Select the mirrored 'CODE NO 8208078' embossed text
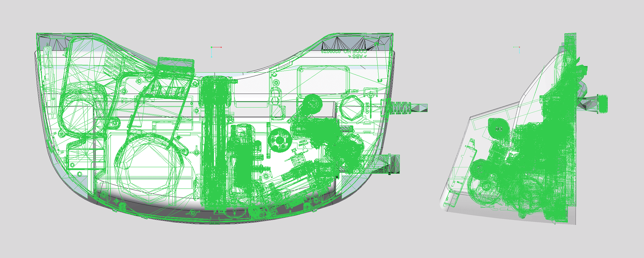644x258 pixels. (344, 51)
